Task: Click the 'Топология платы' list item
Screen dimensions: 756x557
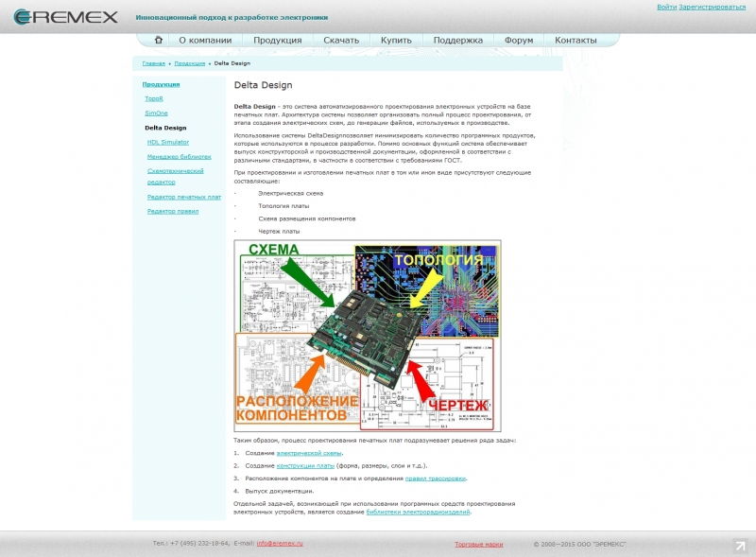Action: [283, 206]
